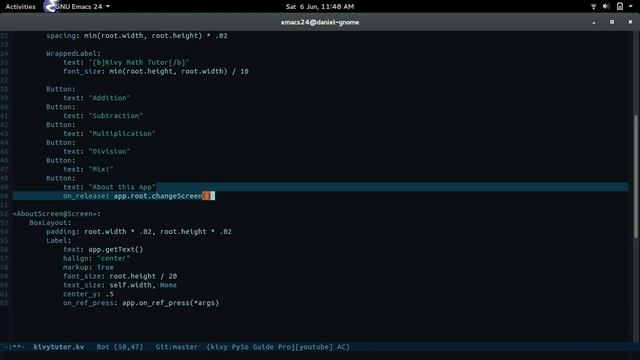Click the halign: "center" line
The width and height of the screenshot is (640, 360).
(96, 258)
